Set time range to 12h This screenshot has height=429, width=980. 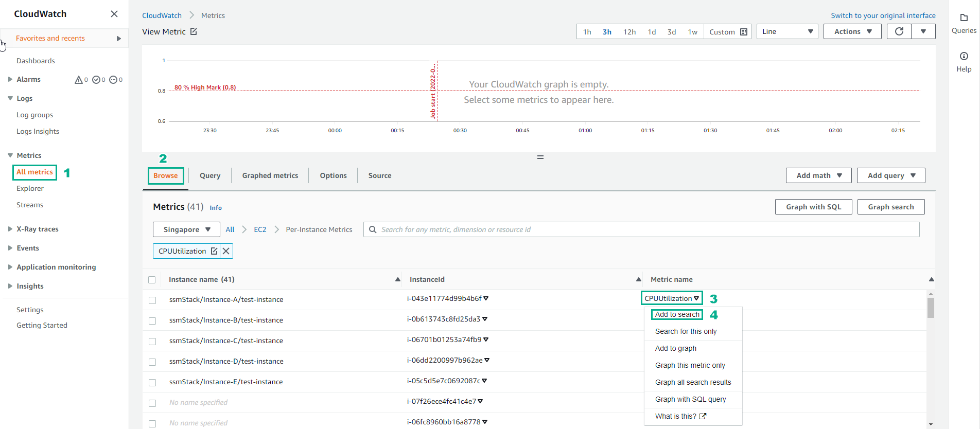(629, 32)
